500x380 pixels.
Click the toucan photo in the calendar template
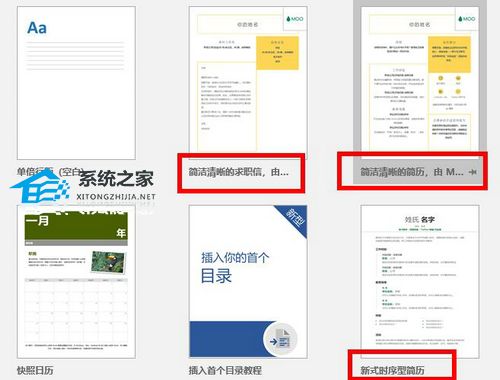(x=109, y=261)
